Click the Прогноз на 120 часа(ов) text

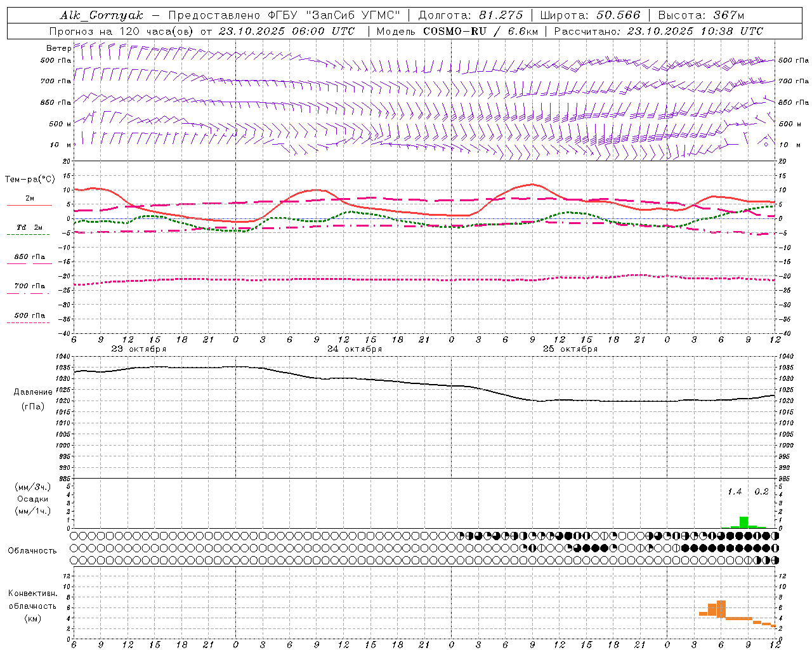click(x=121, y=31)
